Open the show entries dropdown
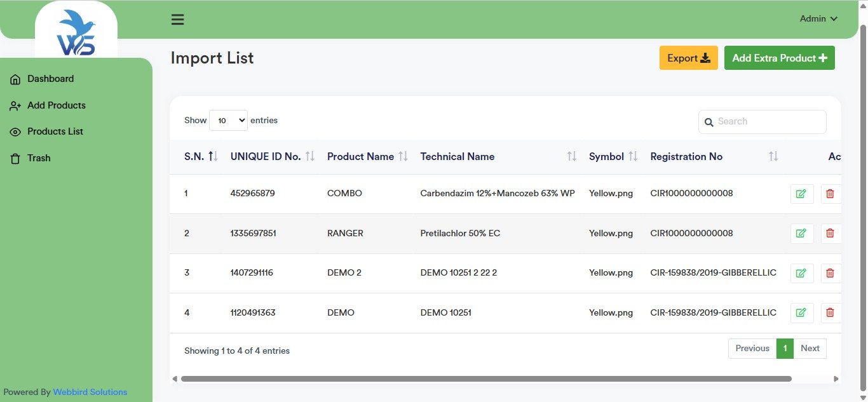Image resolution: width=868 pixels, height=402 pixels. click(x=228, y=120)
